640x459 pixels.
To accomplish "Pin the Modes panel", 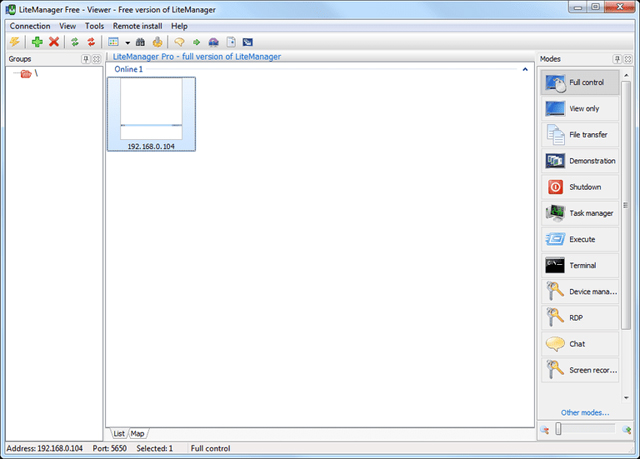I will click(x=617, y=59).
